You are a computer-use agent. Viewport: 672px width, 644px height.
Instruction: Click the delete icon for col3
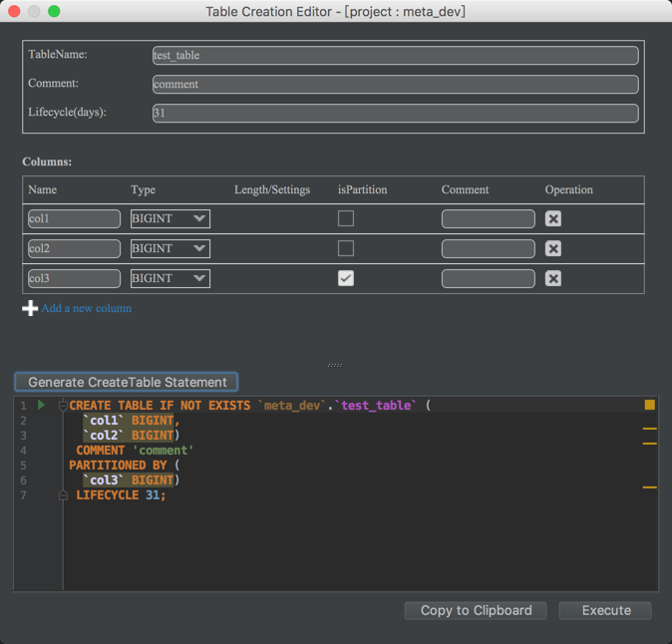coord(553,278)
